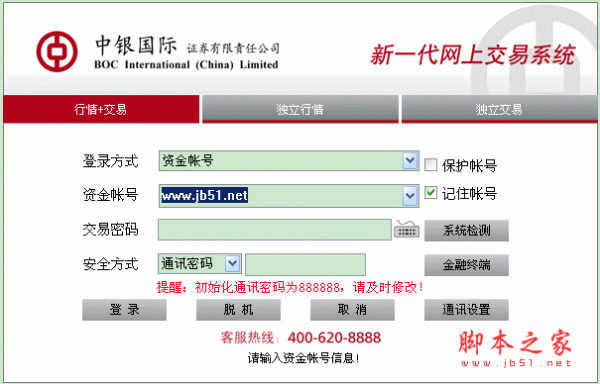
Task: Expand the 登录方式 dropdown arrow
Action: click(x=410, y=161)
